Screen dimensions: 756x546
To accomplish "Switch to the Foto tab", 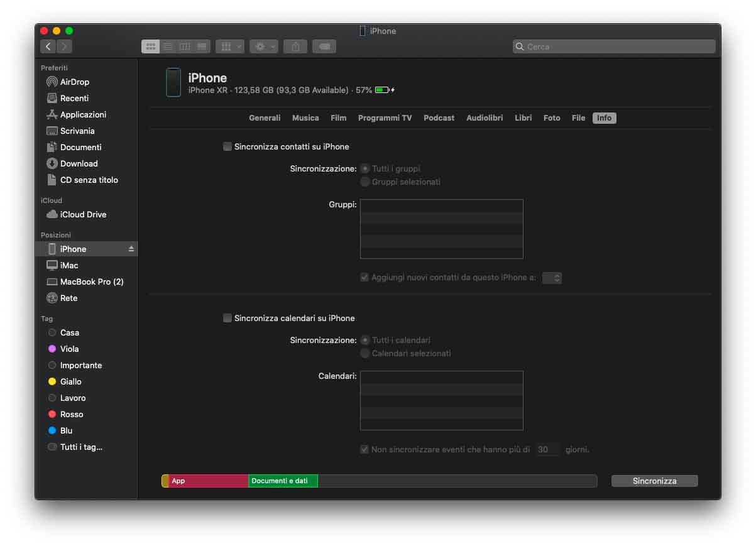I will (552, 118).
